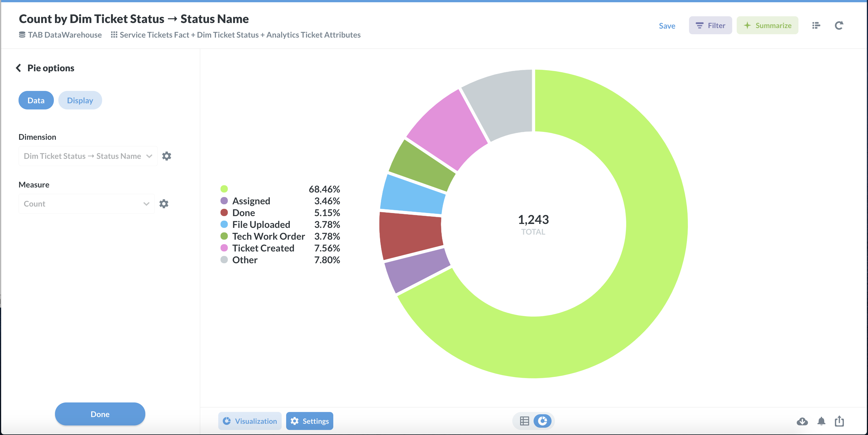Open the Summarize panel
Viewport: 868px width, 435px height.
[767, 25]
